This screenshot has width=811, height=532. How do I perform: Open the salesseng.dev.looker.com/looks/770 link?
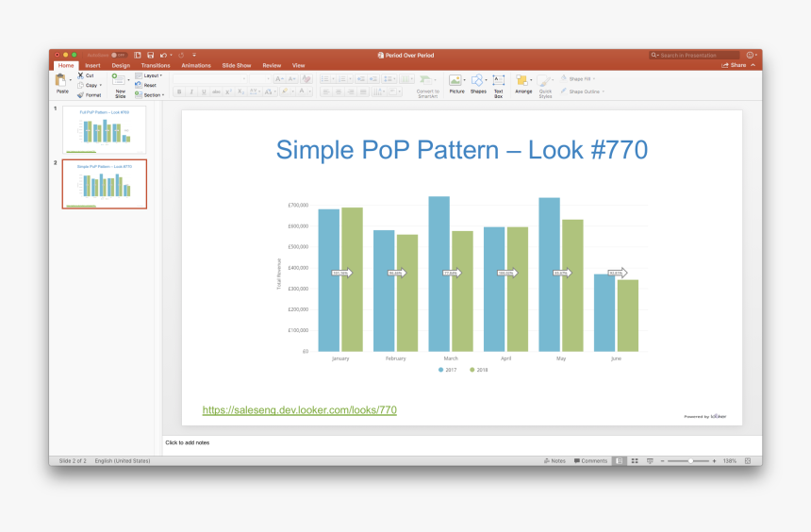click(x=300, y=410)
